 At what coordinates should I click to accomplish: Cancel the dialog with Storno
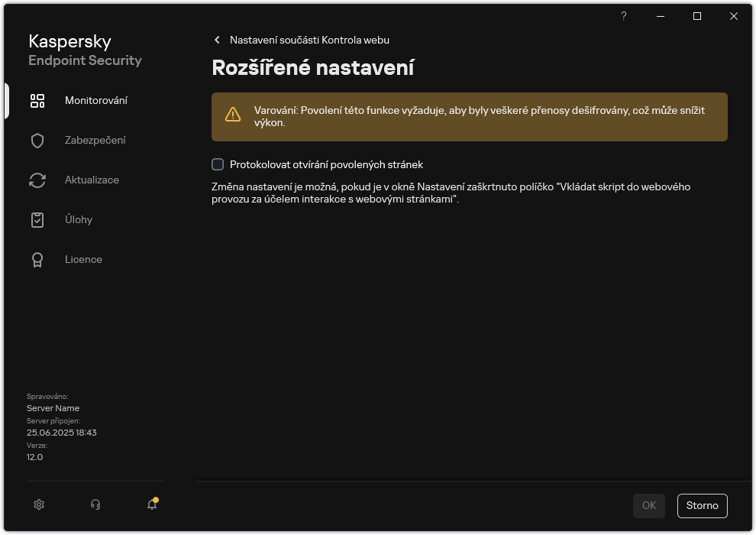702,505
